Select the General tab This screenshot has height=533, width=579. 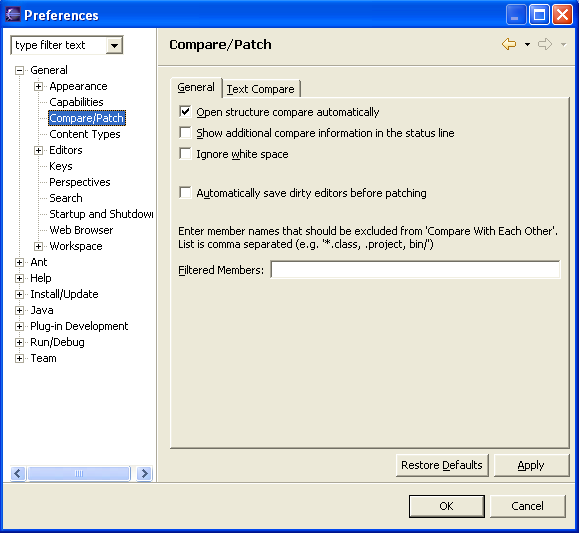(196, 88)
